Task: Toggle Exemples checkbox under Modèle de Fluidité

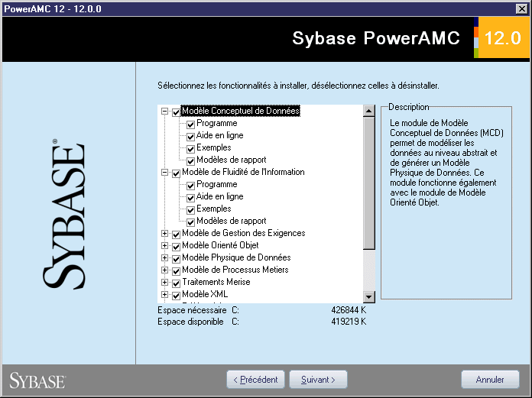Action: point(190,210)
